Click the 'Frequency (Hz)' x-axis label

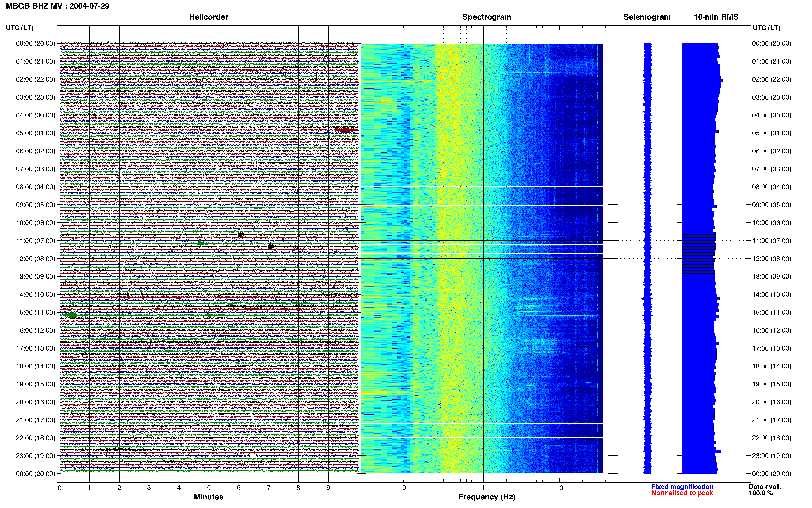pos(487,497)
